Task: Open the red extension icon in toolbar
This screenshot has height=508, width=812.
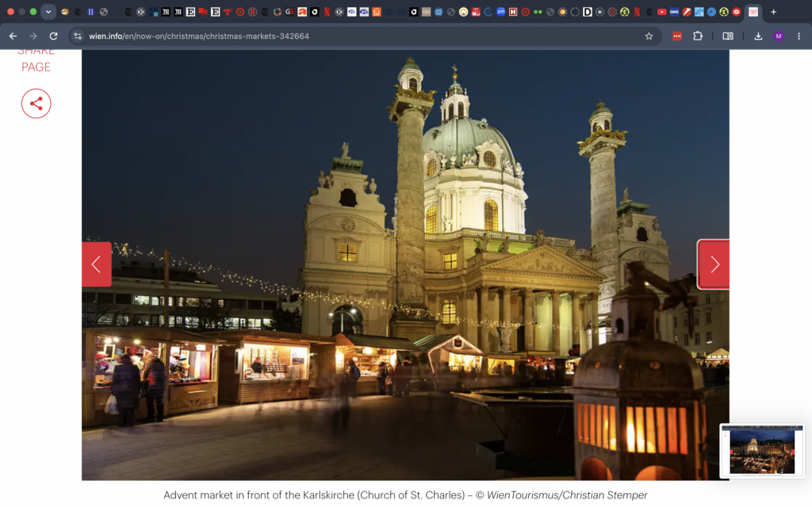Action: click(x=677, y=37)
